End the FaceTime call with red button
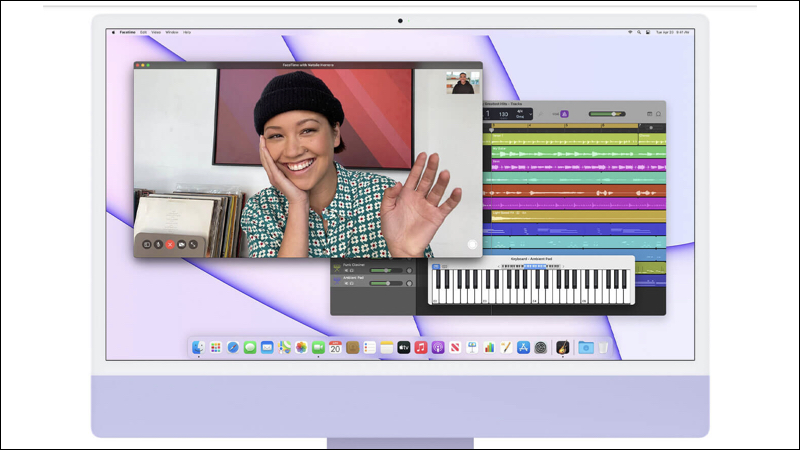800x450 pixels. 170,245
